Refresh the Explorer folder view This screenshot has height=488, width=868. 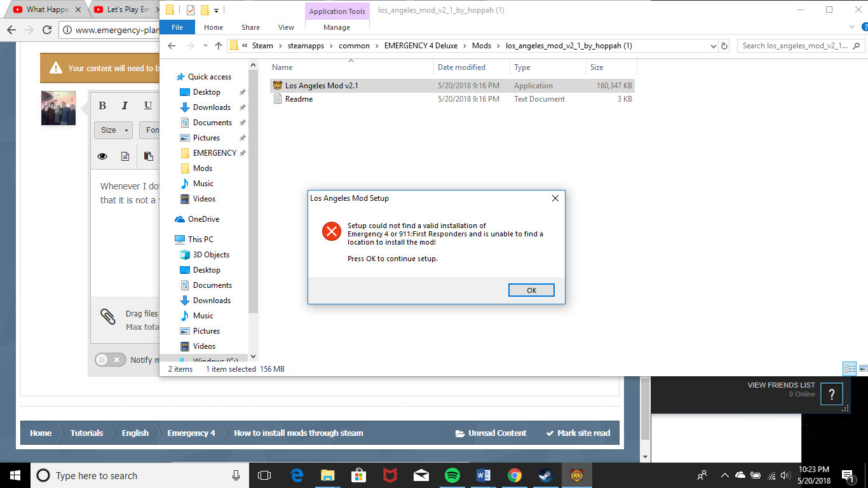pyautogui.click(x=724, y=46)
